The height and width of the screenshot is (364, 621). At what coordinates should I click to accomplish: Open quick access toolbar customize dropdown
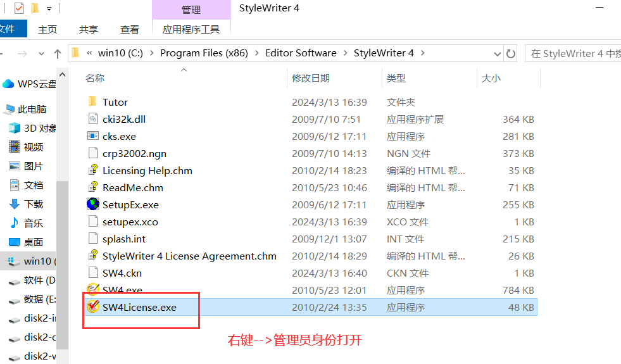(49, 9)
